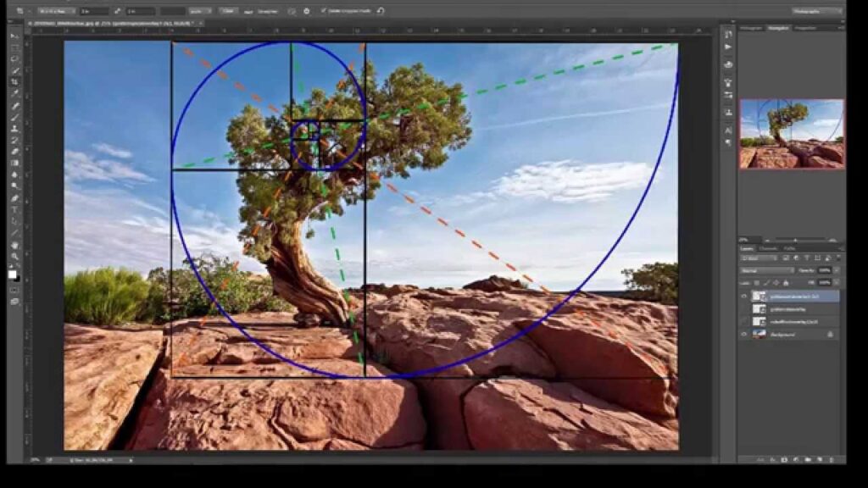Click the reset crop arrow in options bar
The image size is (868, 488).
click(x=381, y=11)
